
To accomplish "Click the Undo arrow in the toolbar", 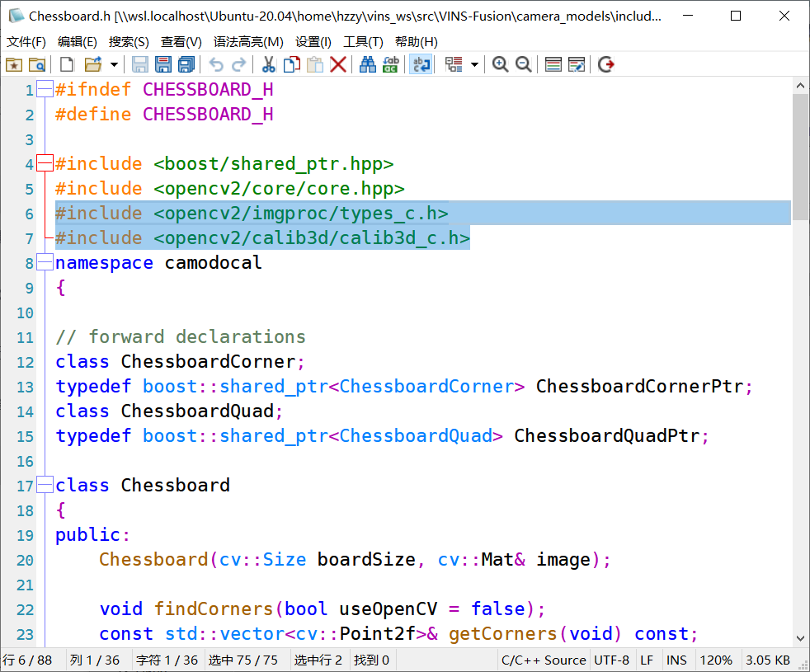I will pyautogui.click(x=215, y=64).
